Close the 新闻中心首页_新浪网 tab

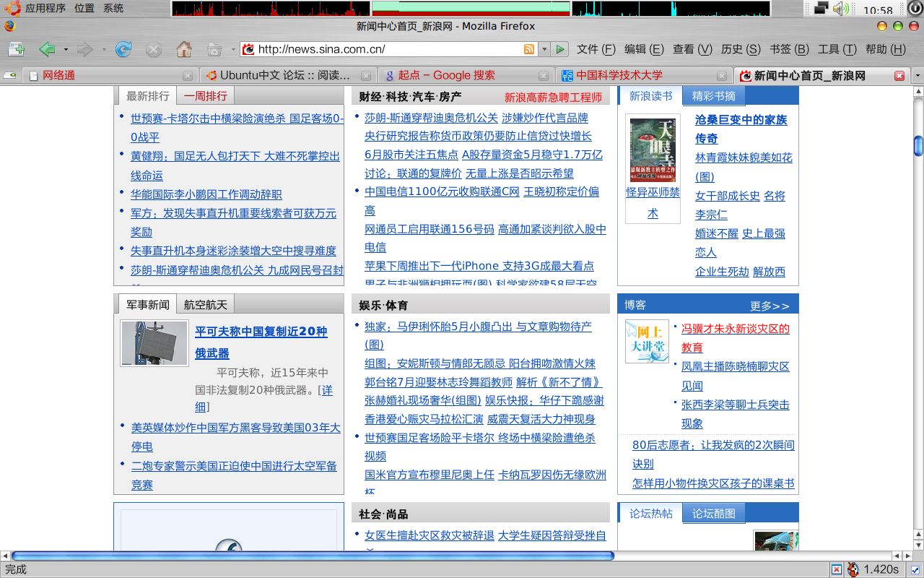[x=899, y=75]
